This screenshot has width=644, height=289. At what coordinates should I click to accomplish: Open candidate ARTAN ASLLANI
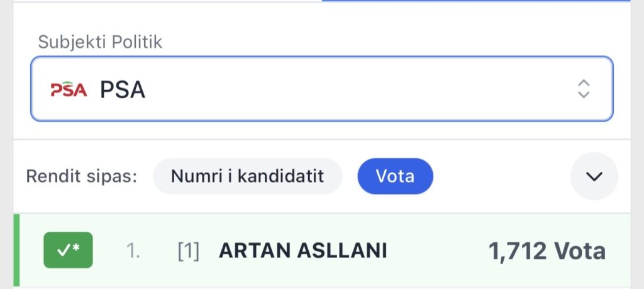pyautogui.click(x=303, y=251)
